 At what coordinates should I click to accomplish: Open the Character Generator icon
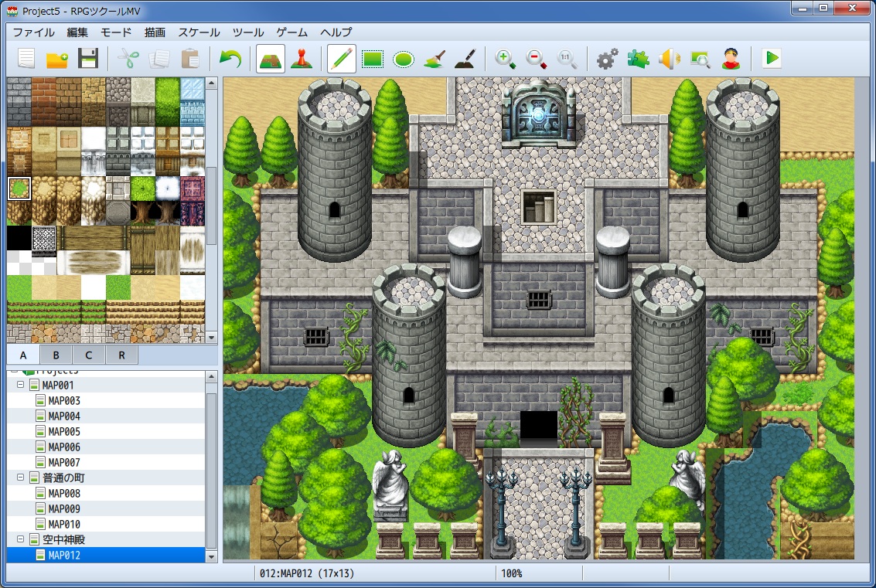pyautogui.click(x=731, y=59)
